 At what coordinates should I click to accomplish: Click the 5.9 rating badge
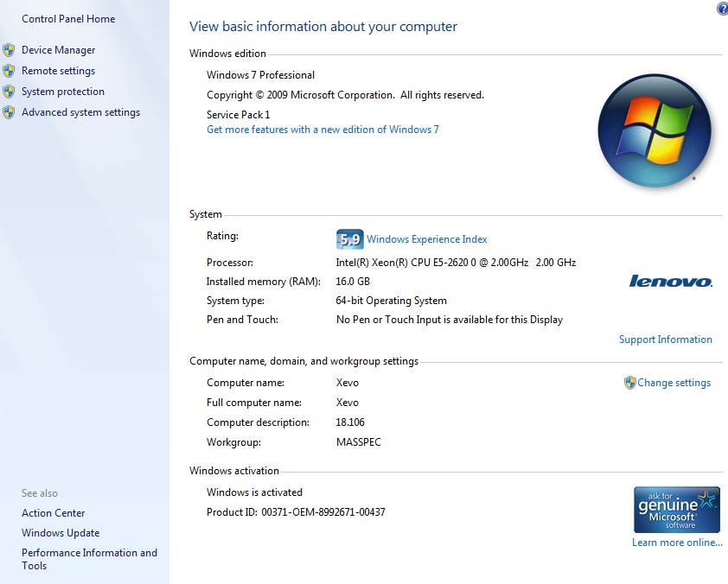click(x=349, y=239)
